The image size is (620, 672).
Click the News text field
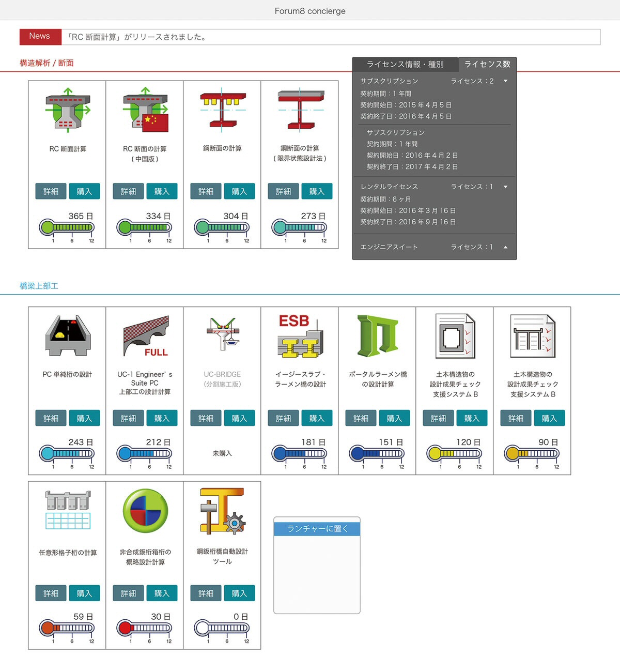(331, 37)
